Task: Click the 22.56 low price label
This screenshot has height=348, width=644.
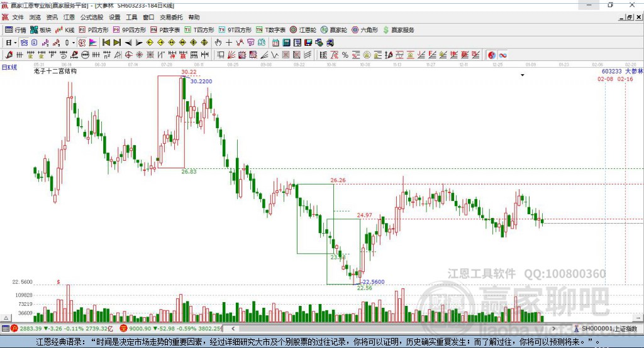Action: 364,288
